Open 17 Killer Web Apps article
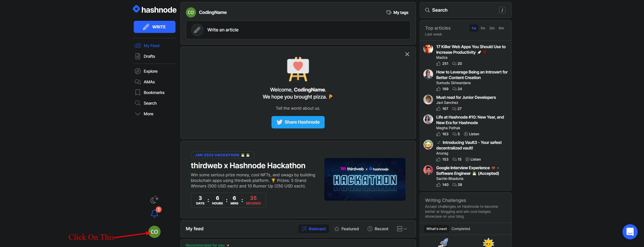 point(471,49)
